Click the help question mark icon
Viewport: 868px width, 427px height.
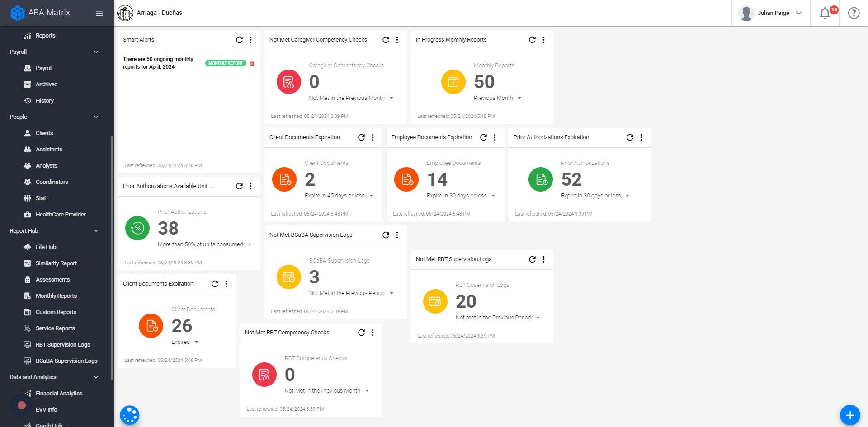pyautogui.click(x=854, y=13)
